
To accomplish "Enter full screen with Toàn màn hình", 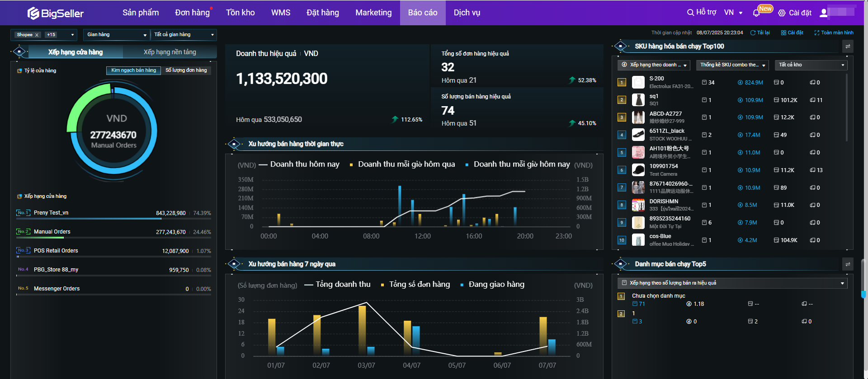I will click(834, 33).
